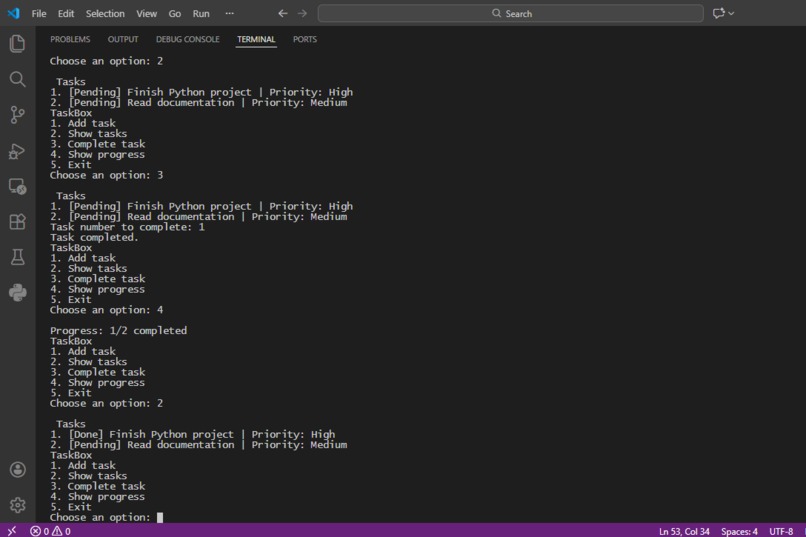Click Ln 53, Col 34 in status bar
This screenshot has width=806, height=537.
(x=684, y=531)
